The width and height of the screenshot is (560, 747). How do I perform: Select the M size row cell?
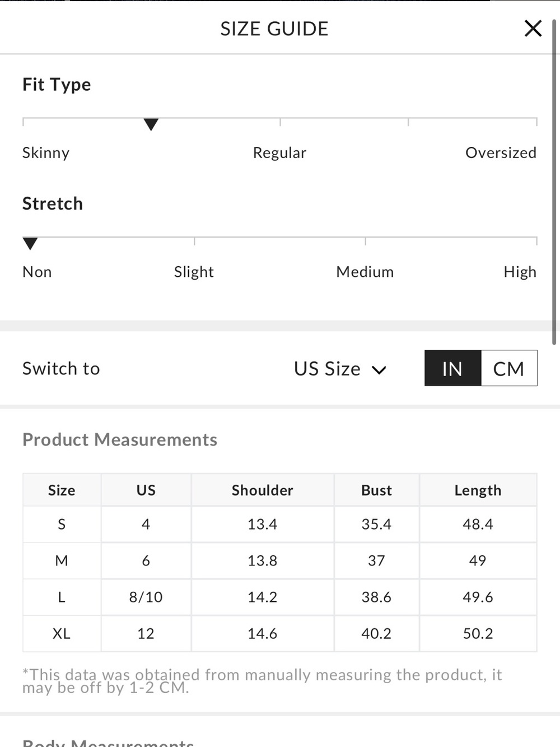click(x=62, y=560)
